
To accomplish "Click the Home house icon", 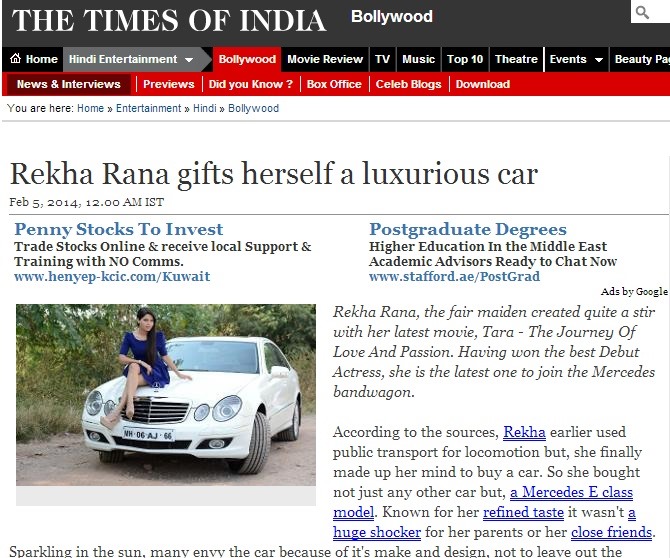I will [15, 58].
